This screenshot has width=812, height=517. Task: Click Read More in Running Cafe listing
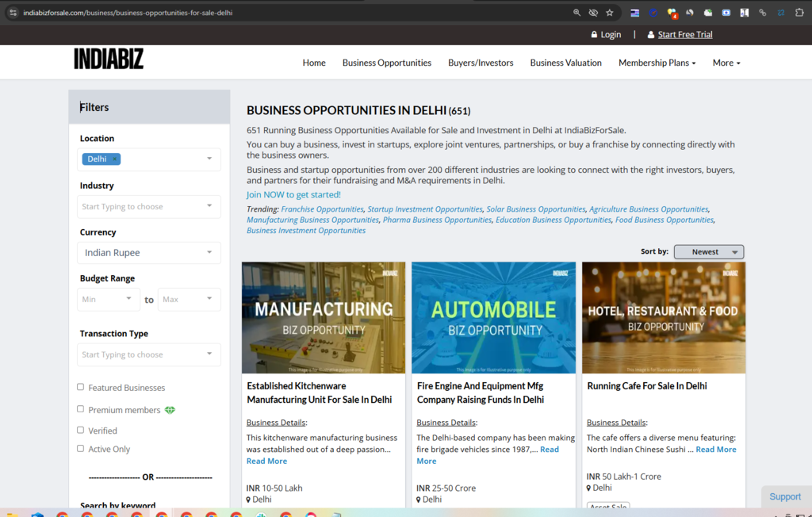point(716,449)
